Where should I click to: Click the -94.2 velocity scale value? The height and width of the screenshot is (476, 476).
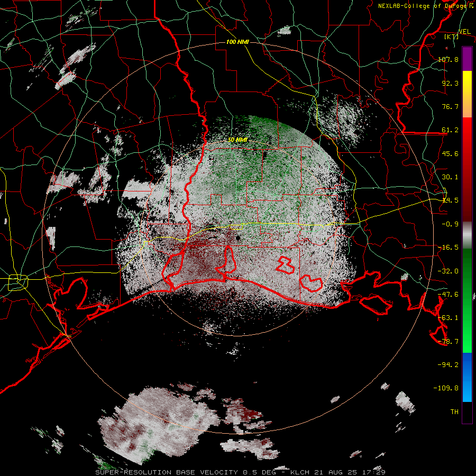click(448, 364)
